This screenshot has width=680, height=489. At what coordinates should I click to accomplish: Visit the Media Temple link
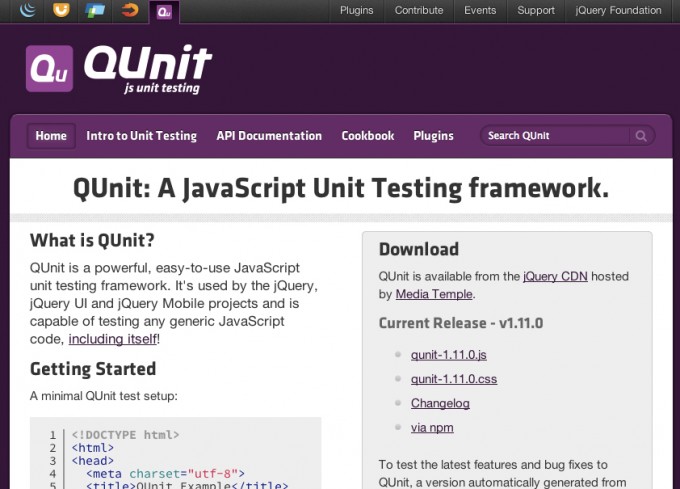point(434,294)
